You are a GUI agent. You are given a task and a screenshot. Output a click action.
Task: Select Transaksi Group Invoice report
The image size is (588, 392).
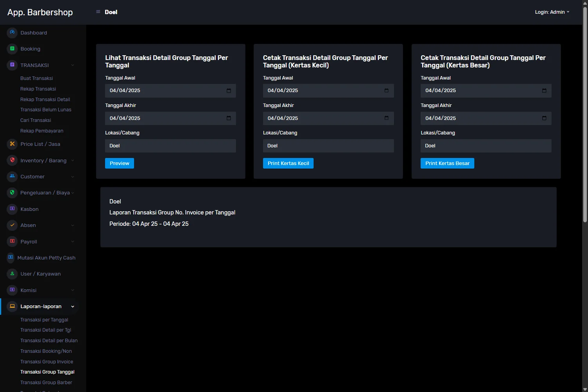tap(47, 361)
